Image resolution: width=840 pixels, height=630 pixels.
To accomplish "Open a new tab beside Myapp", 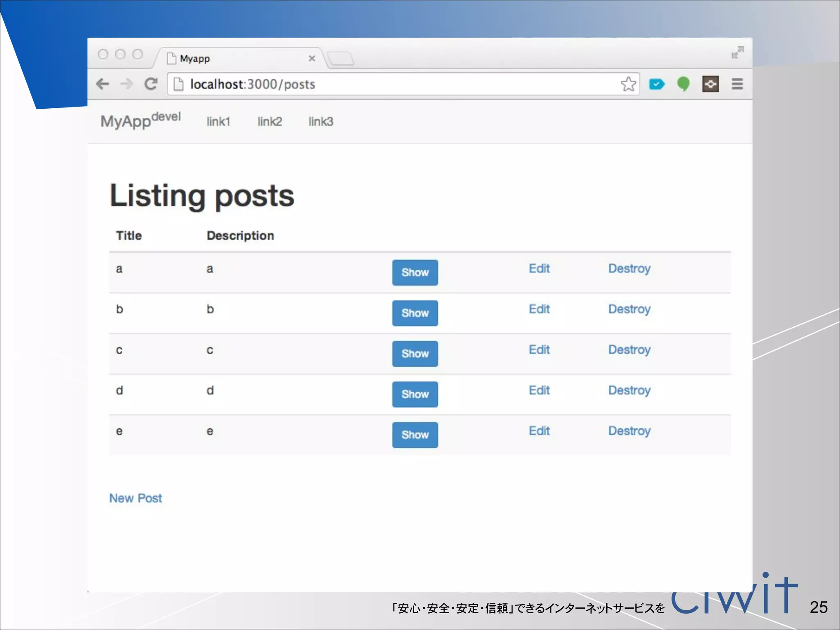I will 341,59.
